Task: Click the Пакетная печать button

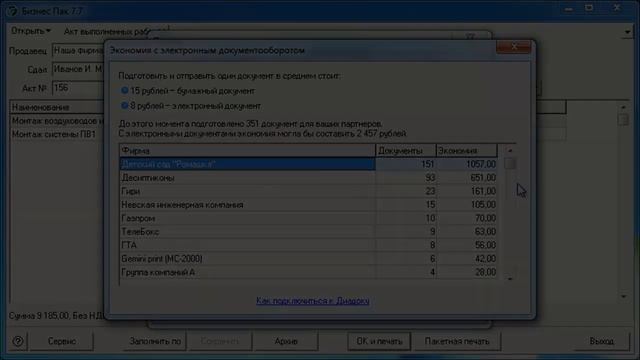Action: [457, 341]
